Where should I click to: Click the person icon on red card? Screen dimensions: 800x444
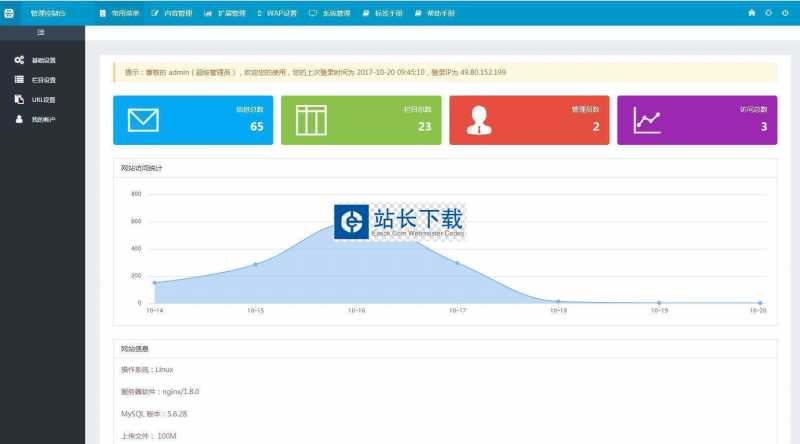pyautogui.click(x=479, y=120)
